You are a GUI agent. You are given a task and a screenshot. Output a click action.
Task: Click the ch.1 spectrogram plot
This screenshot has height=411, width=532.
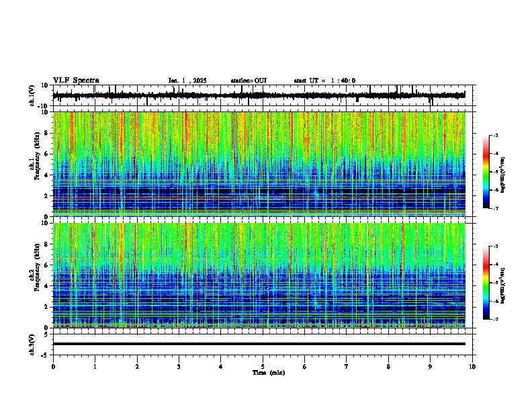[259, 164]
